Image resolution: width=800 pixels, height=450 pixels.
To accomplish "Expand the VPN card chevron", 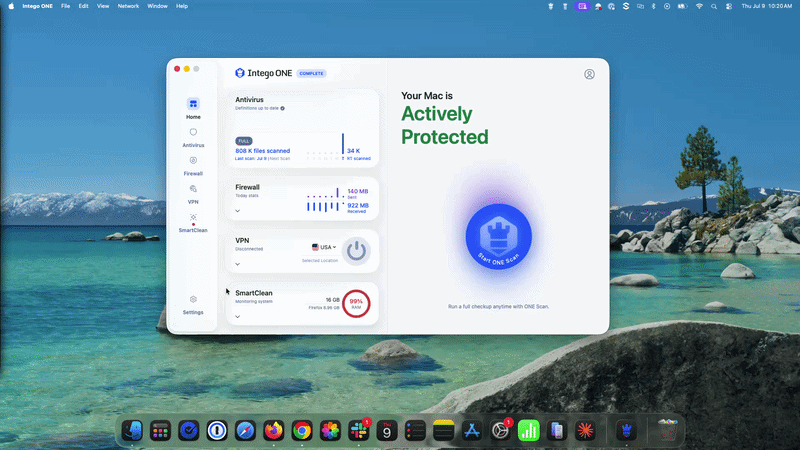I will click(238, 264).
